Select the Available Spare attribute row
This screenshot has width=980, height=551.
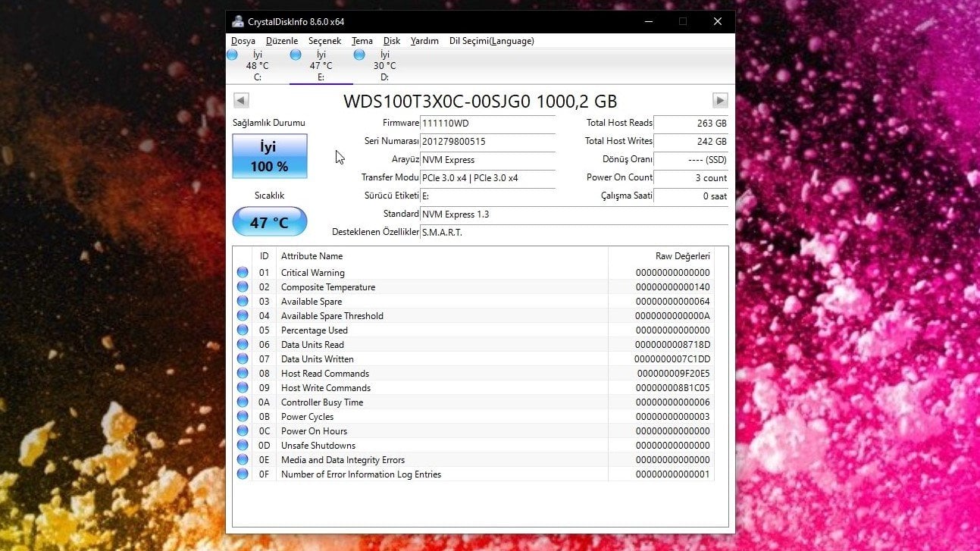click(474, 301)
